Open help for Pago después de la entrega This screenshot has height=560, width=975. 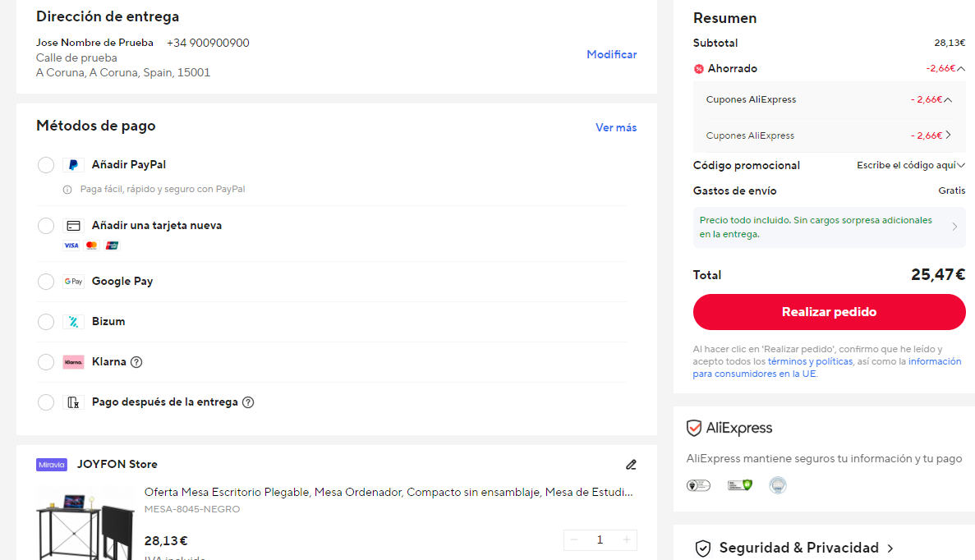(248, 402)
